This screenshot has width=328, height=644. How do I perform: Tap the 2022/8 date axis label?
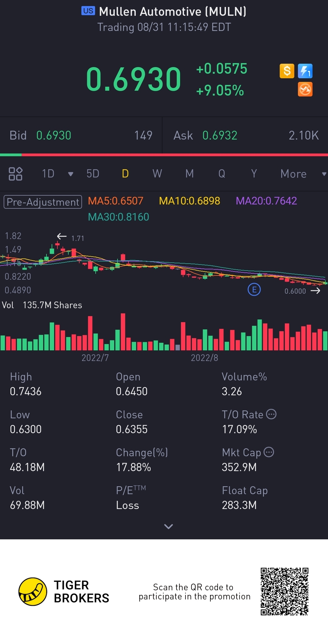(204, 358)
